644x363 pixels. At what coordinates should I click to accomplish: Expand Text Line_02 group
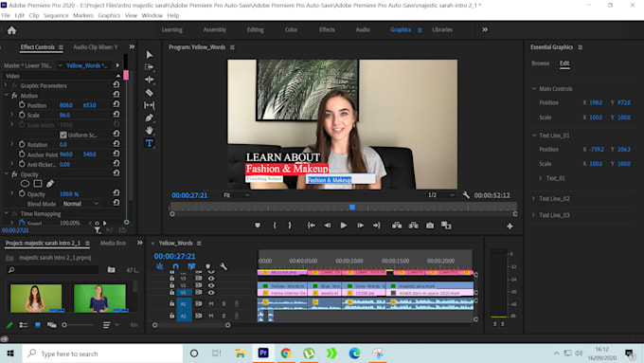click(533, 199)
